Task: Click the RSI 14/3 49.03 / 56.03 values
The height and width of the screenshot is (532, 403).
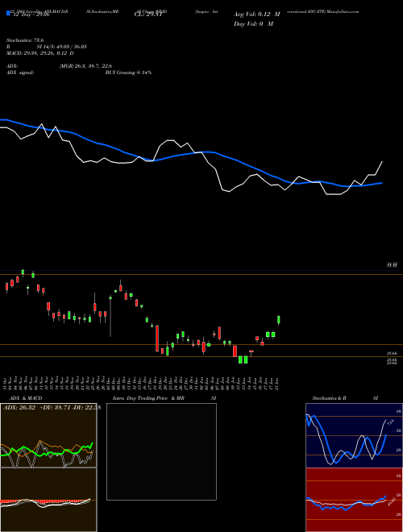Action: click(62, 47)
